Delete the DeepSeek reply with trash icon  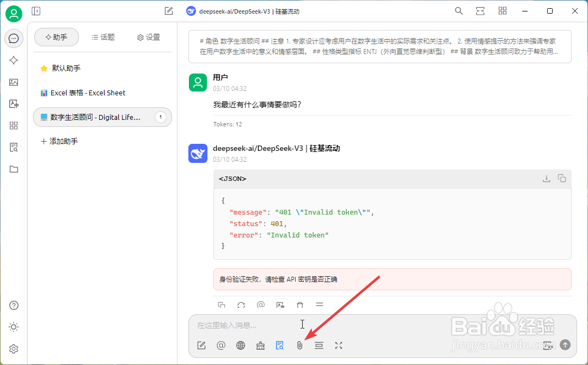300,305
